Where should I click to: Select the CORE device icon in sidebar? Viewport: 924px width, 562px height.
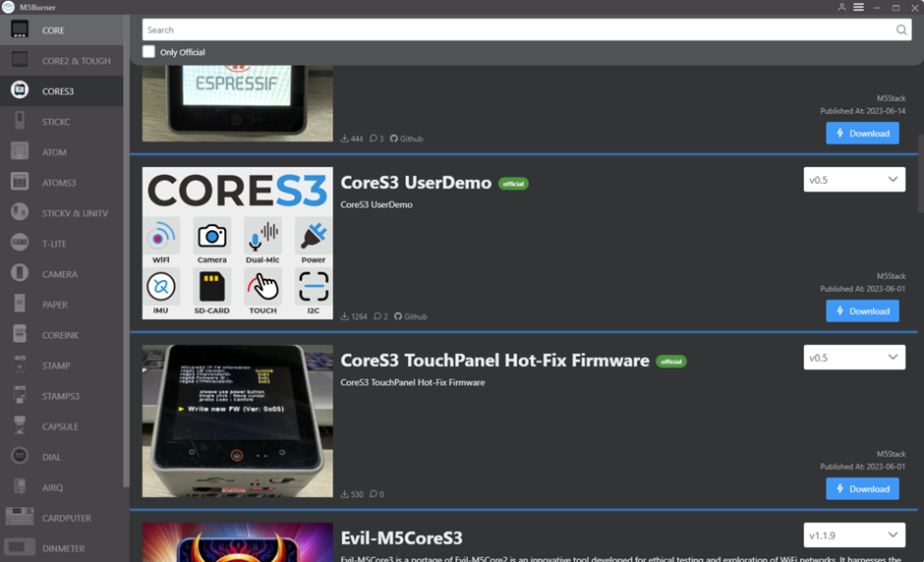(20, 30)
